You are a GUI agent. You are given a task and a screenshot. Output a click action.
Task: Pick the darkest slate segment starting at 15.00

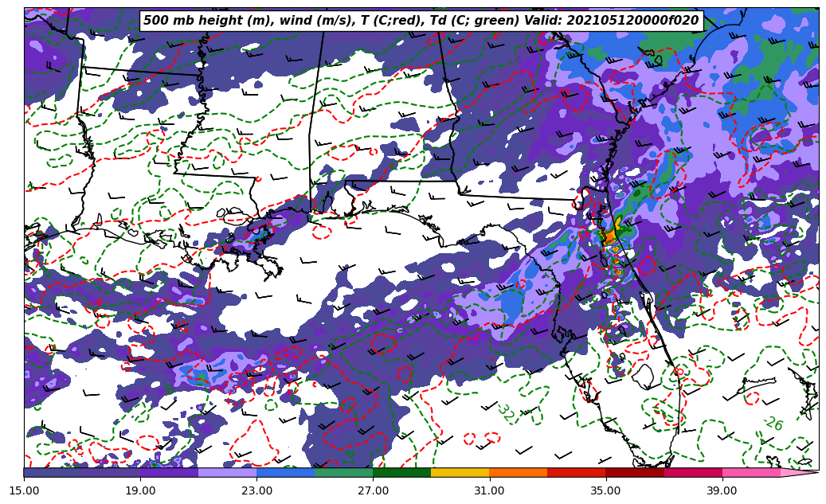coord(53,472)
